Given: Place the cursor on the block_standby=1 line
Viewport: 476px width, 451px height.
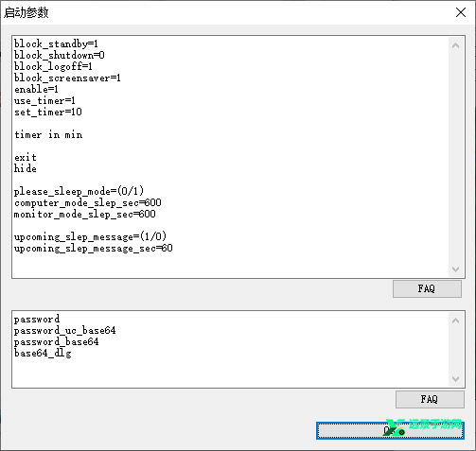Looking at the screenshot, I should coord(56,43).
